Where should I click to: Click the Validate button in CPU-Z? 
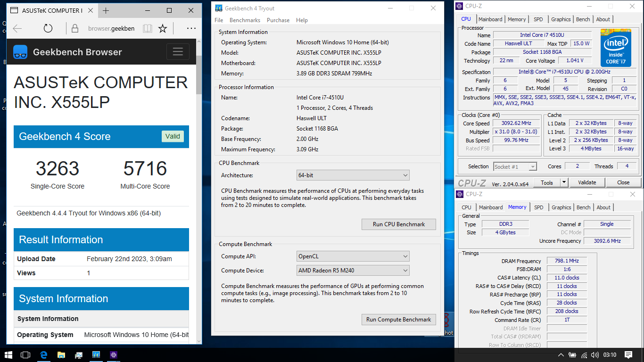(587, 182)
